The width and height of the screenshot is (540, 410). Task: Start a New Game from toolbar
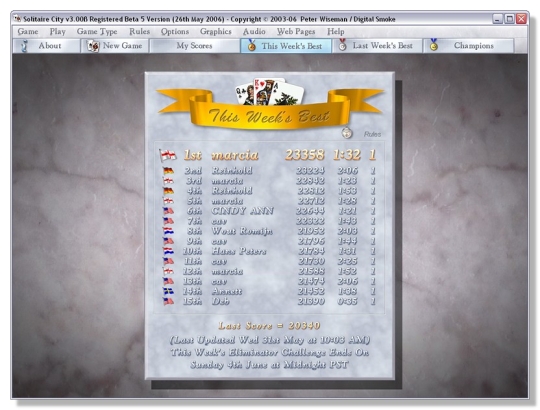click(115, 46)
